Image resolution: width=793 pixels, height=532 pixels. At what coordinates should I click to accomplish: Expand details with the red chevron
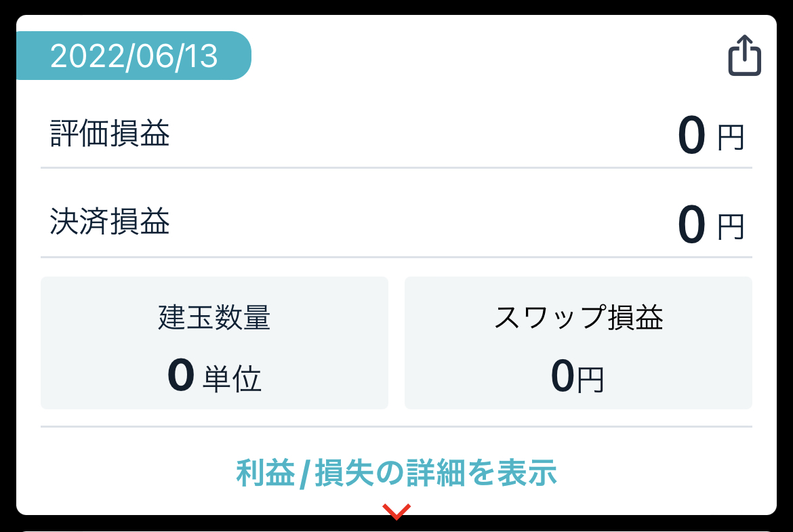coord(396,511)
